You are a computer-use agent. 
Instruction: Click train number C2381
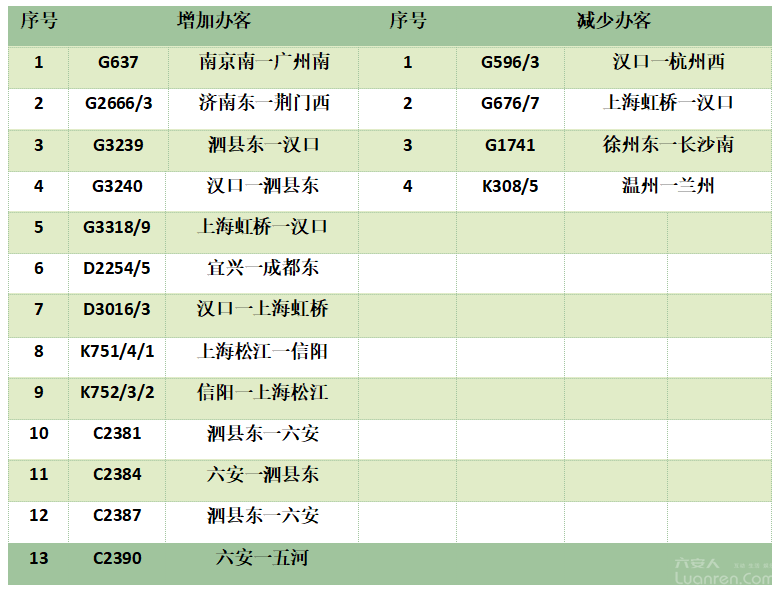point(117,433)
